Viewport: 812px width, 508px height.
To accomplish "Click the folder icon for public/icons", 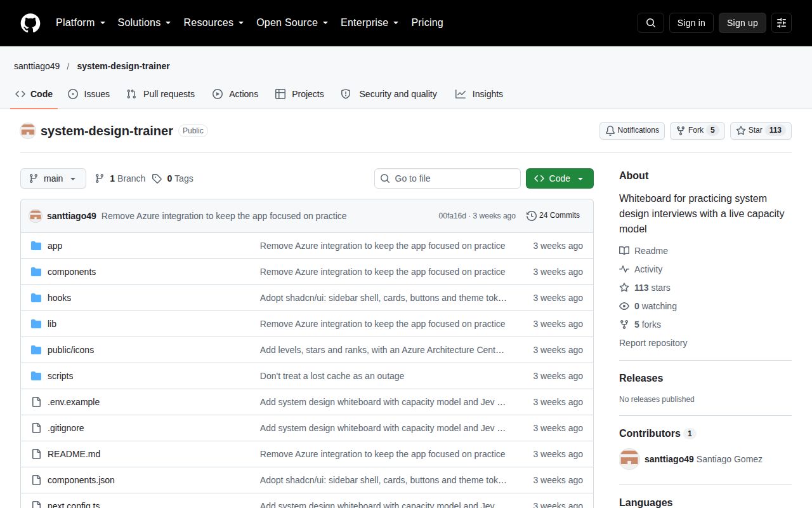I will pos(36,350).
